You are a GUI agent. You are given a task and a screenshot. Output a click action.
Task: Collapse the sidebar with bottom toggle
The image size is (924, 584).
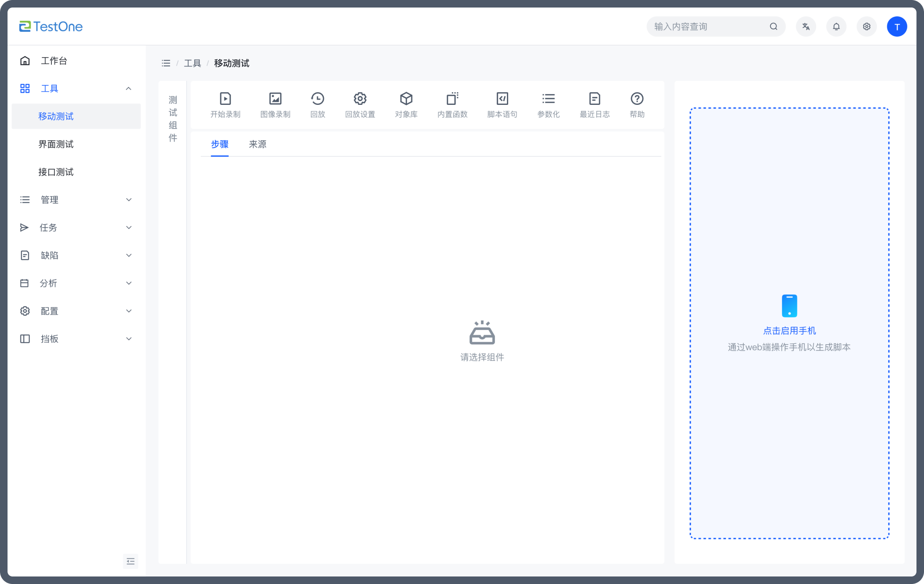click(130, 561)
